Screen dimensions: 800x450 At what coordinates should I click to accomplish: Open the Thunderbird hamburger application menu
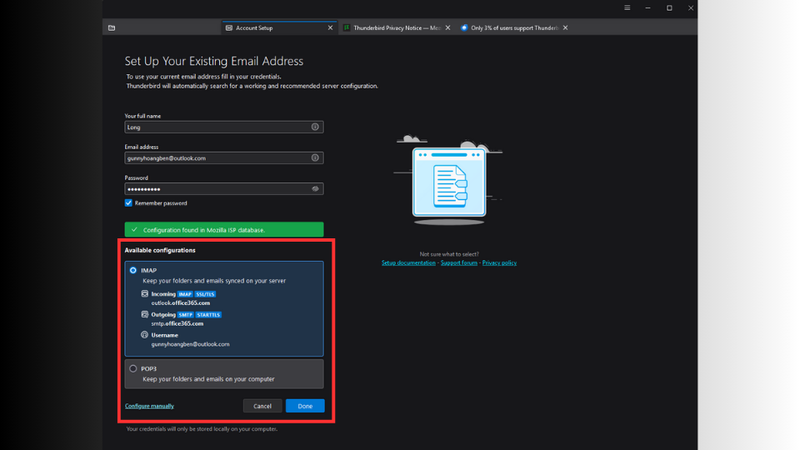tap(627, 8)
